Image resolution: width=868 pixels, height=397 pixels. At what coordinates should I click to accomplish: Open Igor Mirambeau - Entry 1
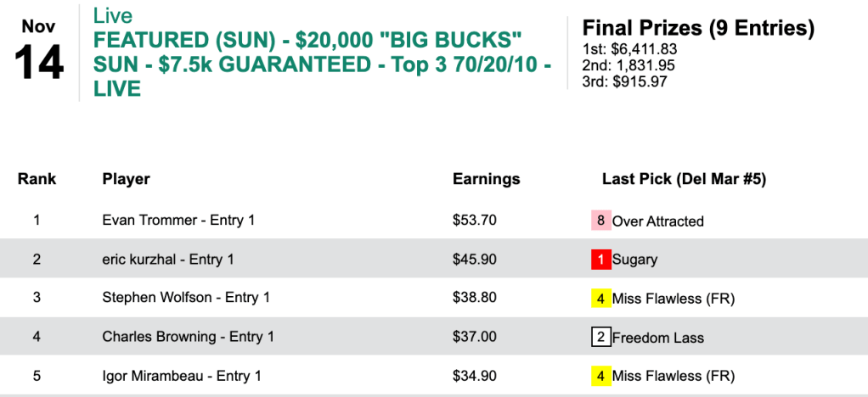[182, 376]
